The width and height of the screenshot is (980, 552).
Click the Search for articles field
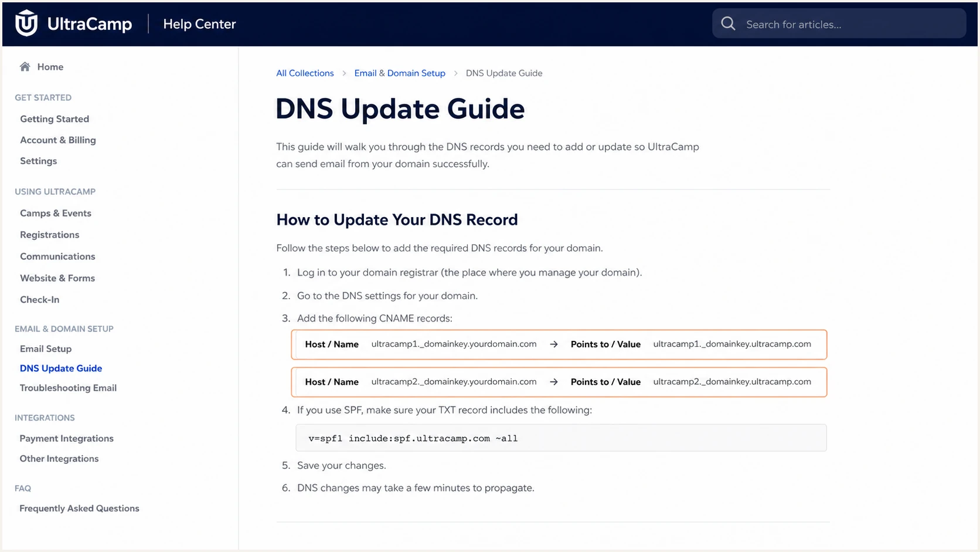coord(839,23)
